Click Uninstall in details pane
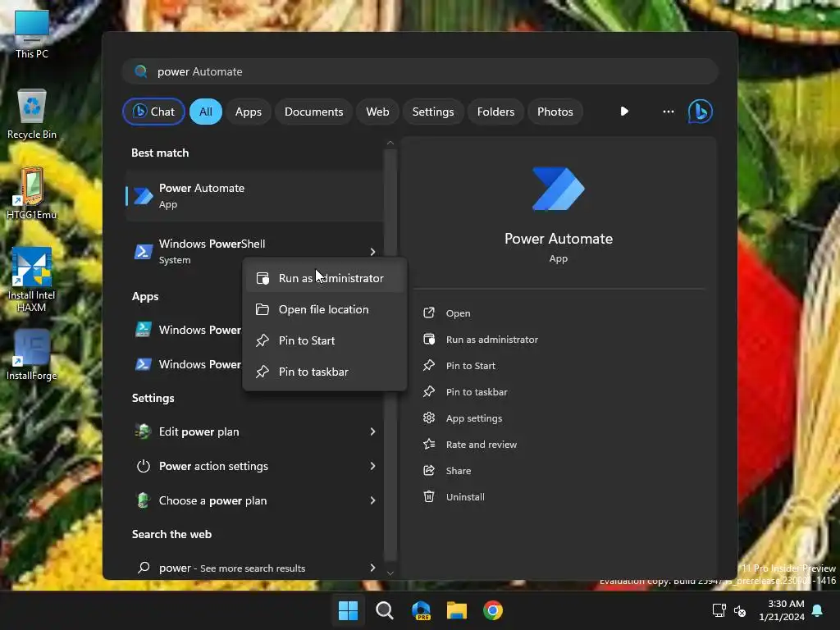Image resolution: width=840 pixels, height=630 pixels. 465,496
